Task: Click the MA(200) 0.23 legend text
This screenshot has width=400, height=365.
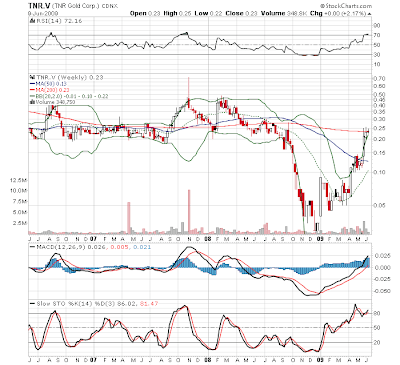Action: [52, 90]
